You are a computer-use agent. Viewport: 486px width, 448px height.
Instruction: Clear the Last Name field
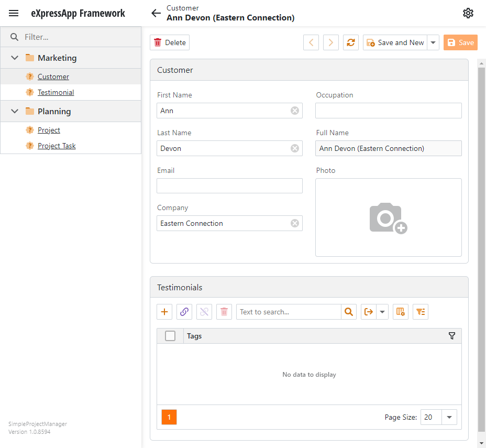[x=295, y=148]
